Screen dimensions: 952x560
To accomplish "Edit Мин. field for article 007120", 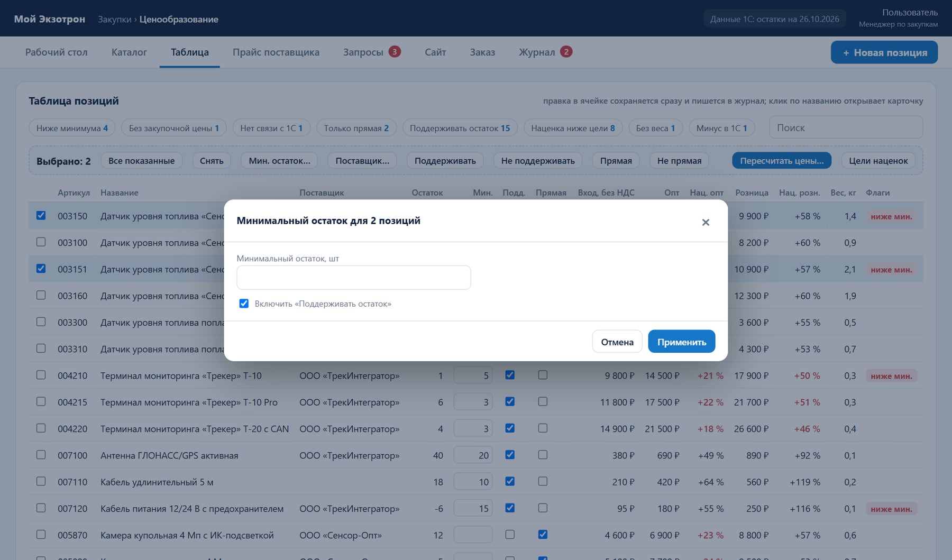I will (473, 509).
